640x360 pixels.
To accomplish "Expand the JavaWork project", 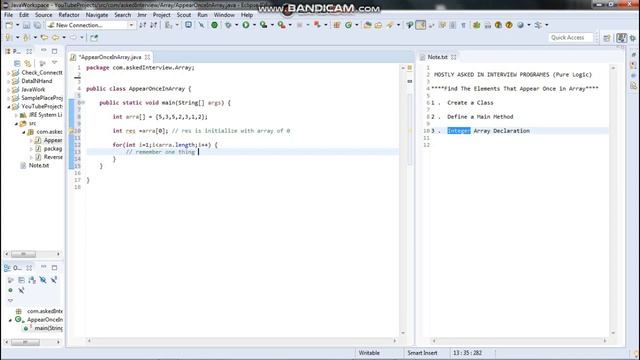I will click(9, 89).
